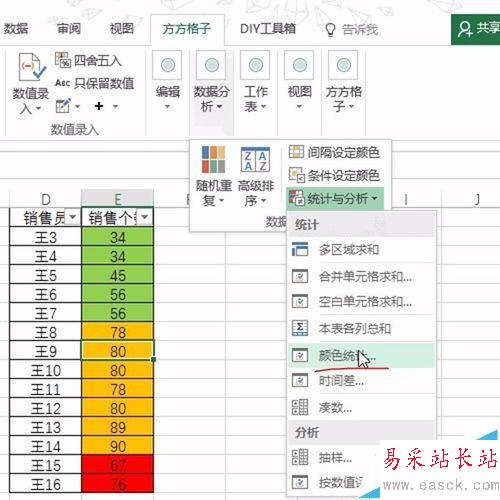Select column E header

[117, 199]
